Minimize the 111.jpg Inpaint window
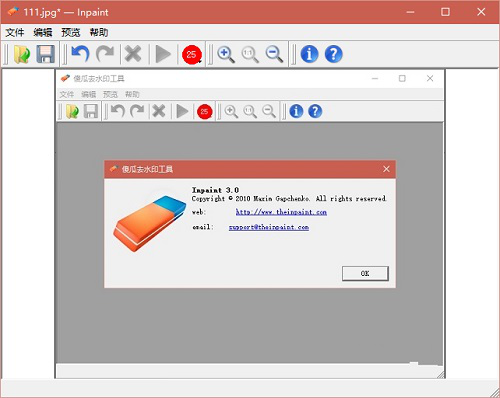This screenshot has width=500, height=398. point(410,12)
